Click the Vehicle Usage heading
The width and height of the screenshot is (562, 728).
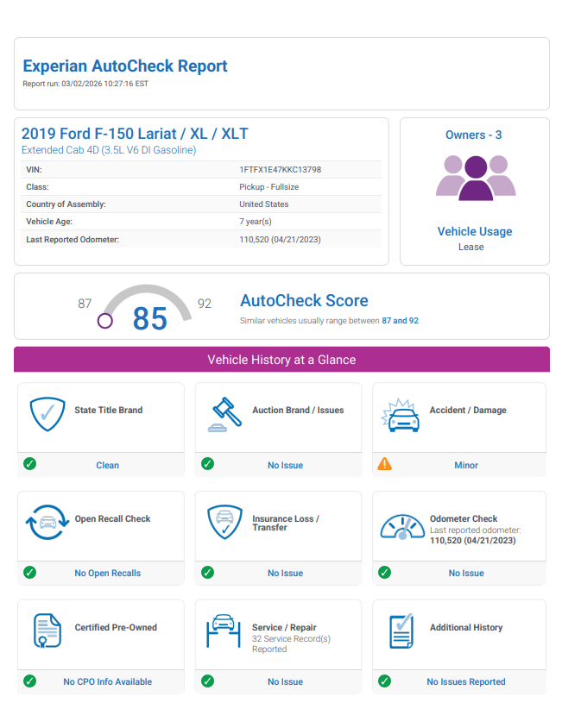point(475,231)
